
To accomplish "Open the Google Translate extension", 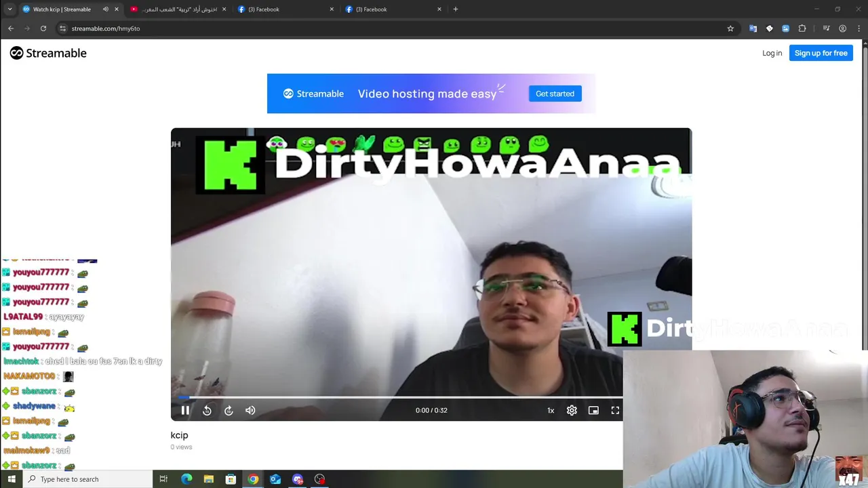I will [x=753, y=28].
